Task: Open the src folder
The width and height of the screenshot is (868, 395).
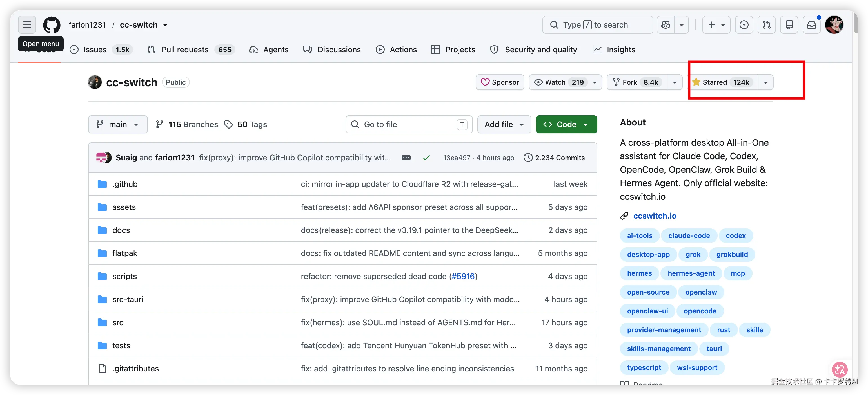Action: [118, 322]
